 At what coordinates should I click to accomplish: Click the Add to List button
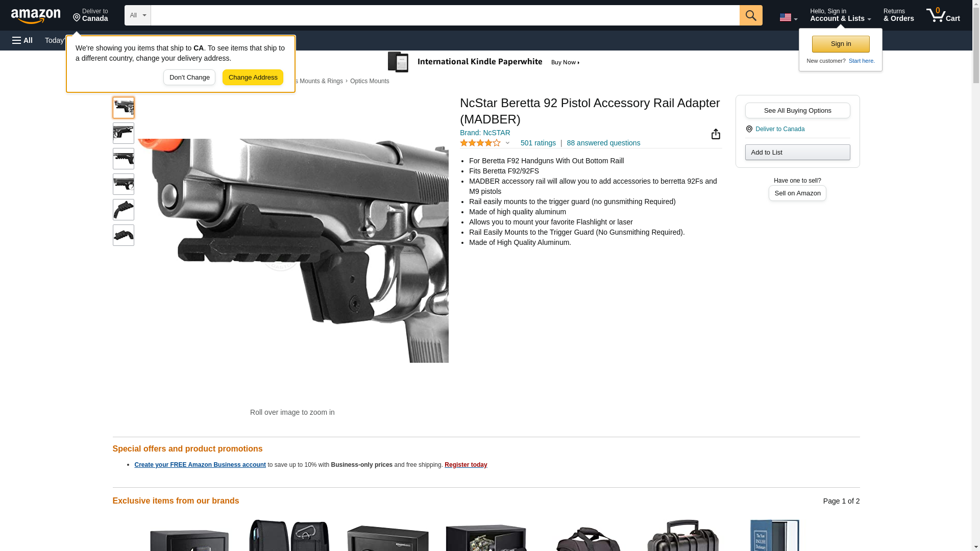pyautogui.click(x=797, y=152)
